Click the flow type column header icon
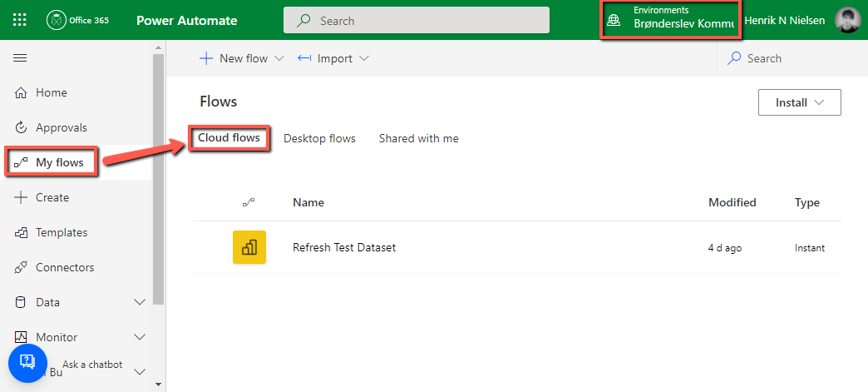 (x=249, y=203)
